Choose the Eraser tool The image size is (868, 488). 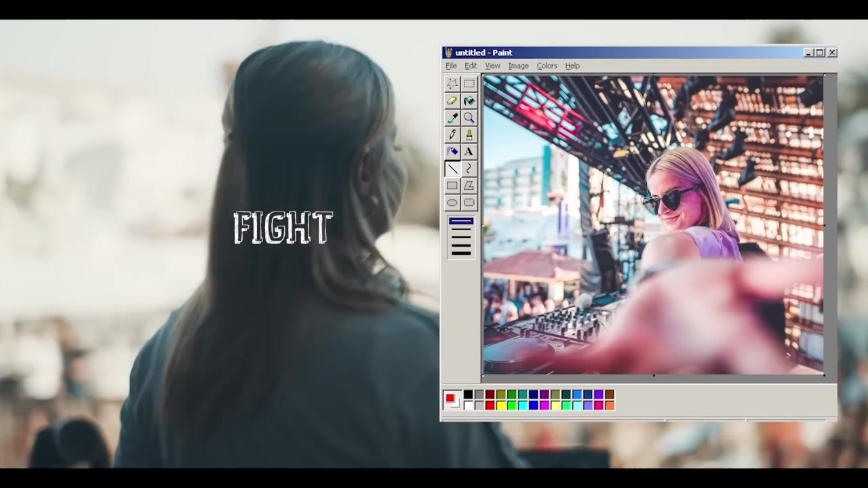(x=452, y=100)
